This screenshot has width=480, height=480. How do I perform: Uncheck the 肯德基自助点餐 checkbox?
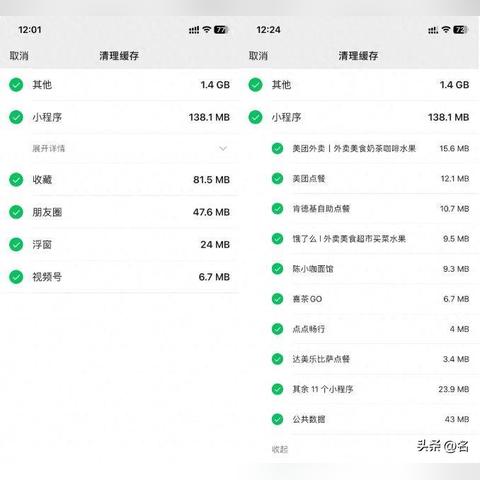pos(277,209)
